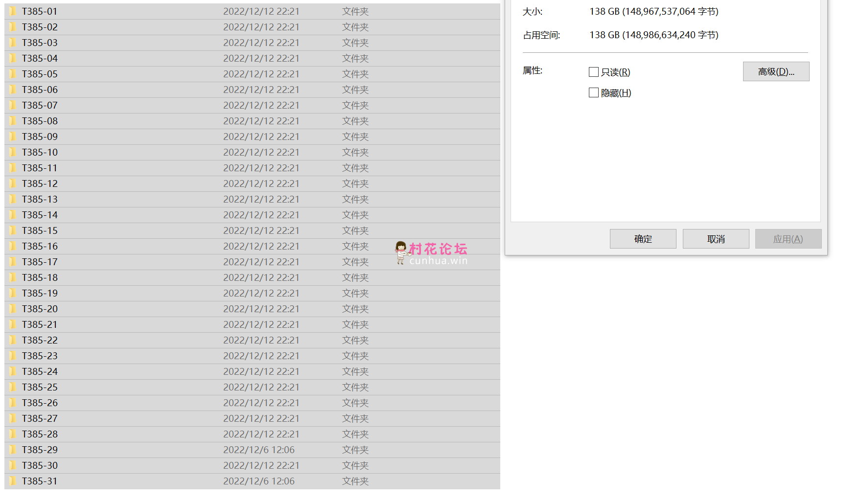Click the folder icon beside T385-15
The width and height of the screenshot is (862, 504).
pyautogui.click(x=13, y=230)
